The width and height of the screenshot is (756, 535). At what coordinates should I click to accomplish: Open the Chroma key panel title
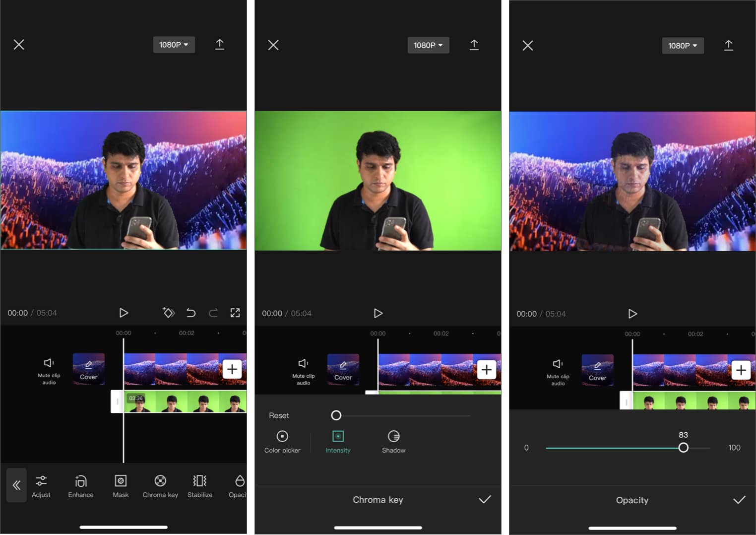[x=378, y=500]
